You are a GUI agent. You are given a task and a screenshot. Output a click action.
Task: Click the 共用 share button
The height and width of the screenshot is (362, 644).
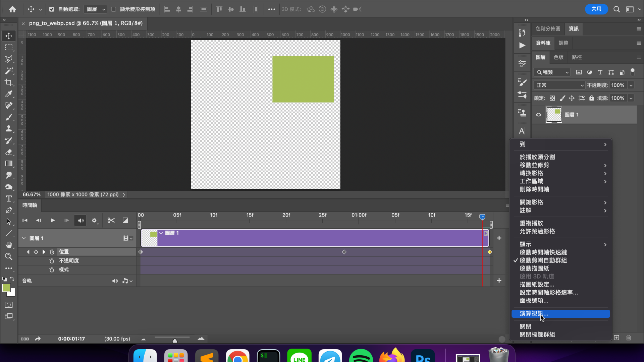pyautogui.click(x=596, y=9)
